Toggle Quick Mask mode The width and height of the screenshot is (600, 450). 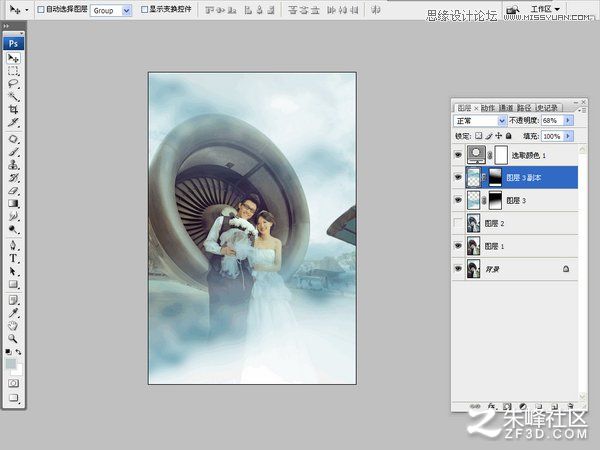(x=13, y=383)
